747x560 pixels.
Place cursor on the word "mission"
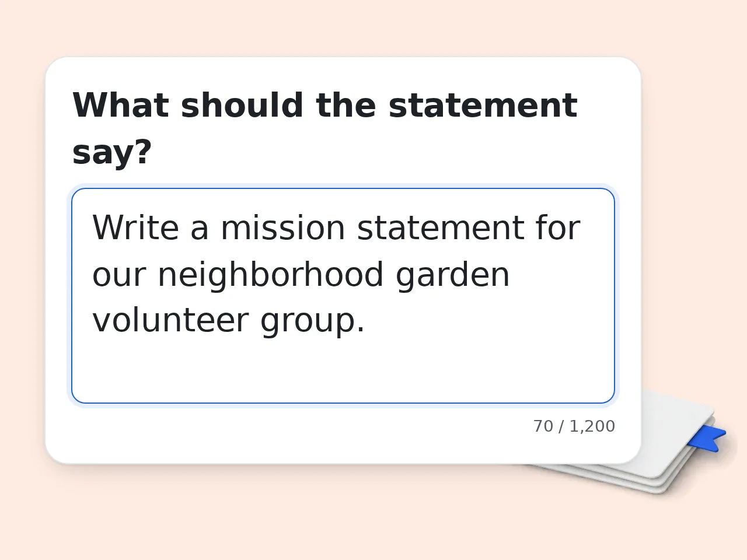(282, 228)
